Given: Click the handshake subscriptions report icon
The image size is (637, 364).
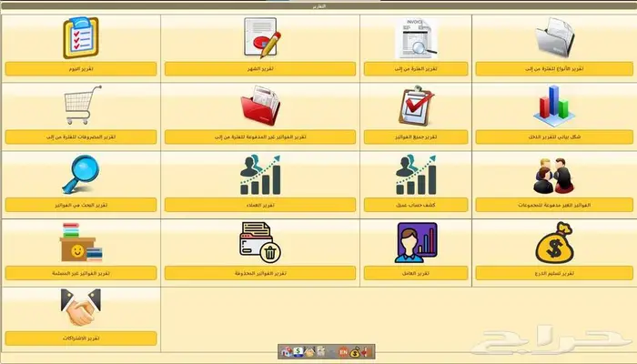Looking at the screenshot, I should [x=79, y=309].
